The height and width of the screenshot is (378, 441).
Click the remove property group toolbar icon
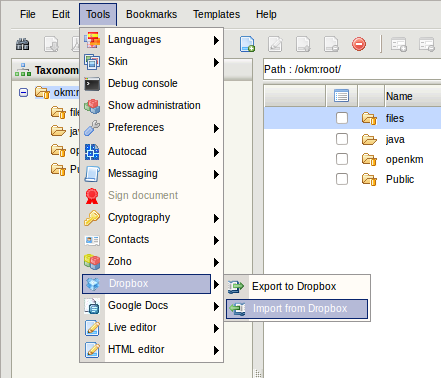click(x=427, y=44)
